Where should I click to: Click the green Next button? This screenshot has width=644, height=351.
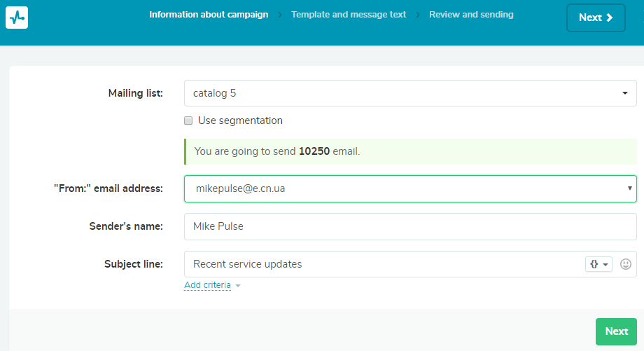(x=616, y=331)
